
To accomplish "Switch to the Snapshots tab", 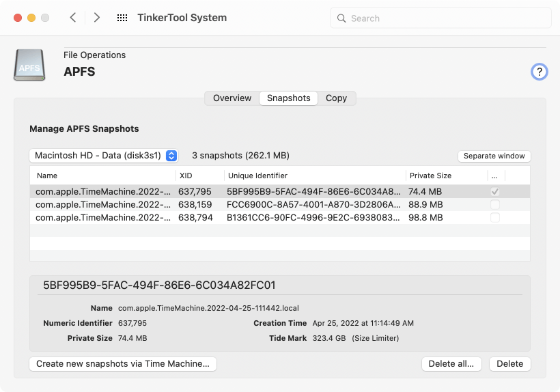I will 289,98.
